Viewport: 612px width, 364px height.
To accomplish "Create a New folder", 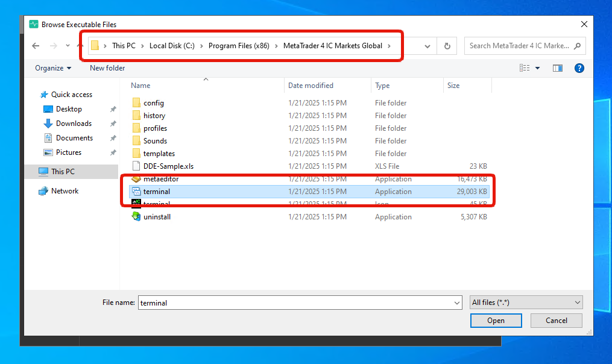I will pos(107,68).
